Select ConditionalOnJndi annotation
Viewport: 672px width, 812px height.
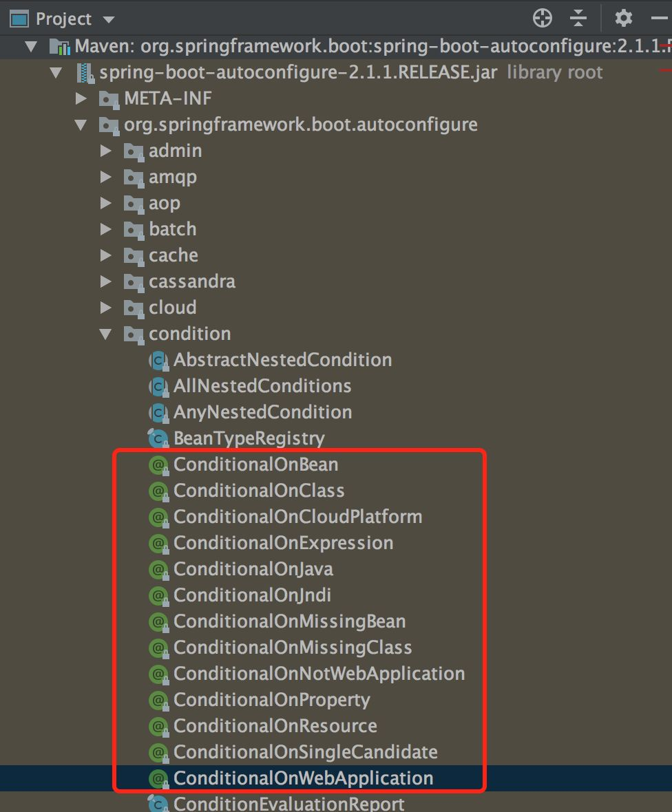click(x=252, y=595)
